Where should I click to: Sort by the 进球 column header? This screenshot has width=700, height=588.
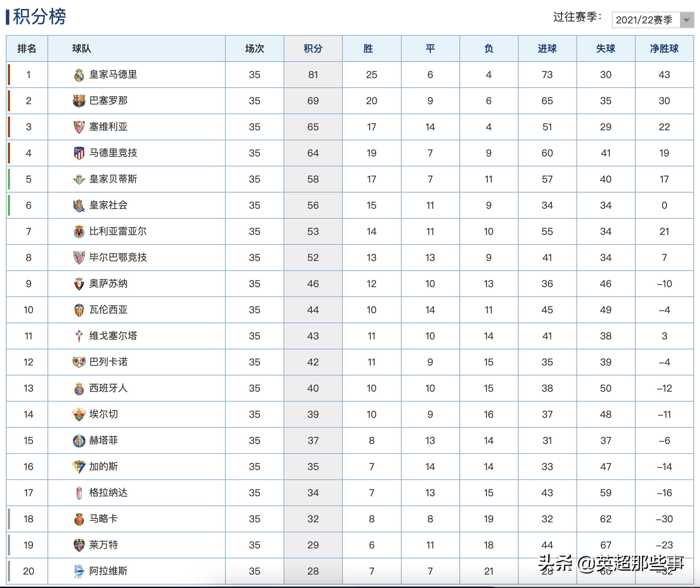click(547, 48)
